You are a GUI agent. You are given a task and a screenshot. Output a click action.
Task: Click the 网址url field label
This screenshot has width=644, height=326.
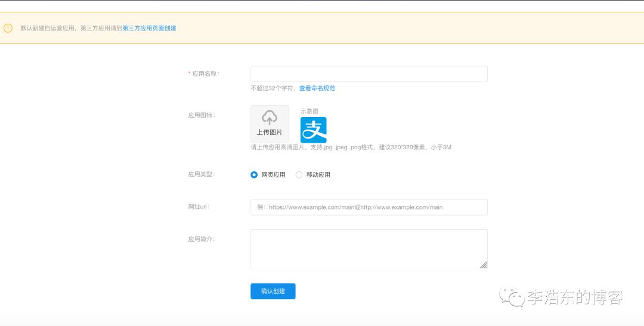(199, 207)
